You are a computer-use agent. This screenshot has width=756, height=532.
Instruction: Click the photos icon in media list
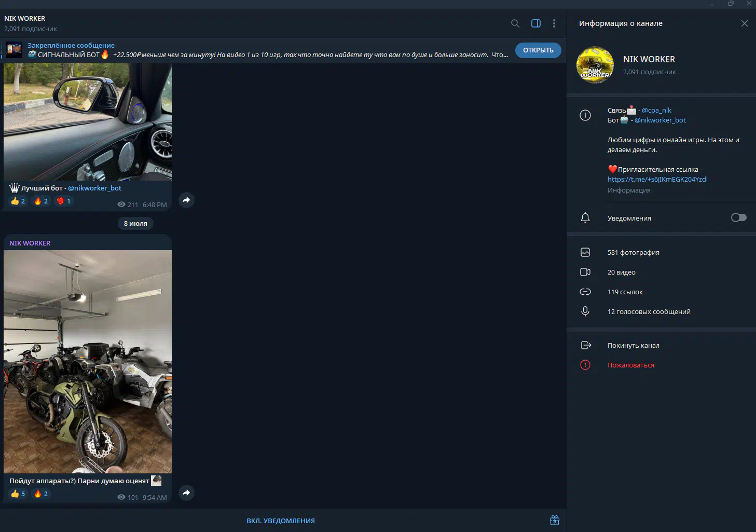click(585, 252)
